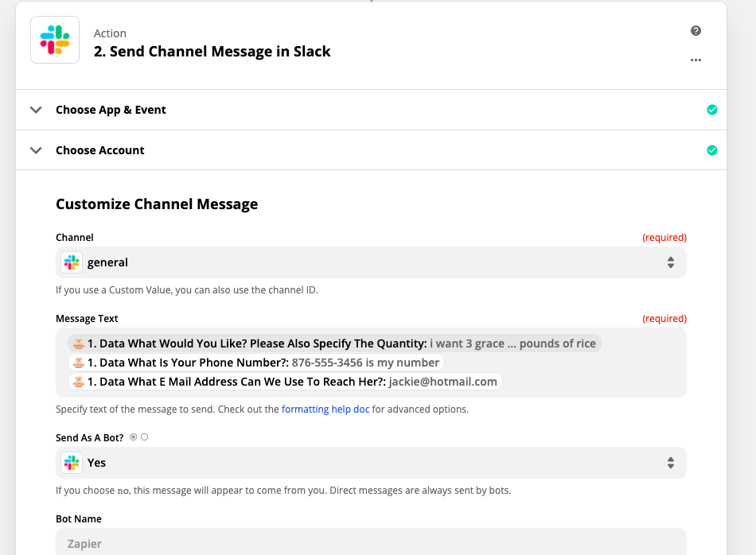This screenshot has height=555, width=756.
Task: Click the icon on the phone number data pill
Action: pos(78,363)
